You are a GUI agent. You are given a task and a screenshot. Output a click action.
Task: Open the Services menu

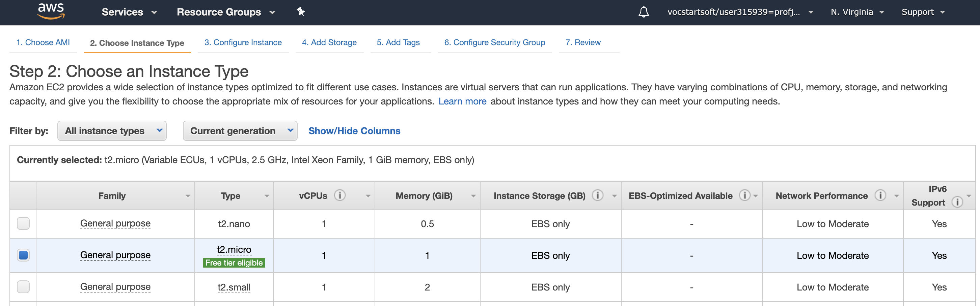129,12
